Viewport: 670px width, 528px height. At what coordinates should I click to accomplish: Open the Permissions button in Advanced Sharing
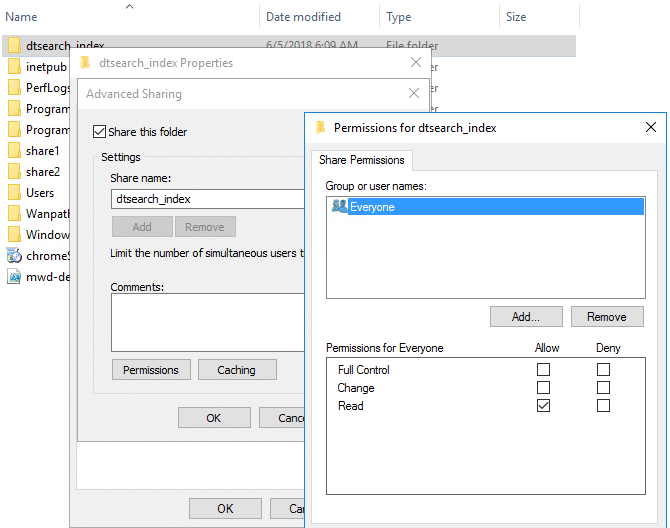151,370
